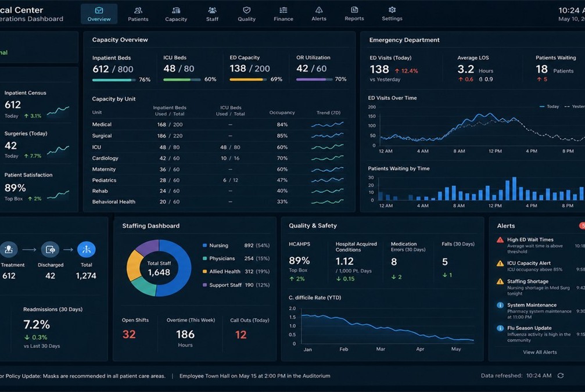
Task: Click the Rehab unit trend sparkline
Action: (328, 191)
